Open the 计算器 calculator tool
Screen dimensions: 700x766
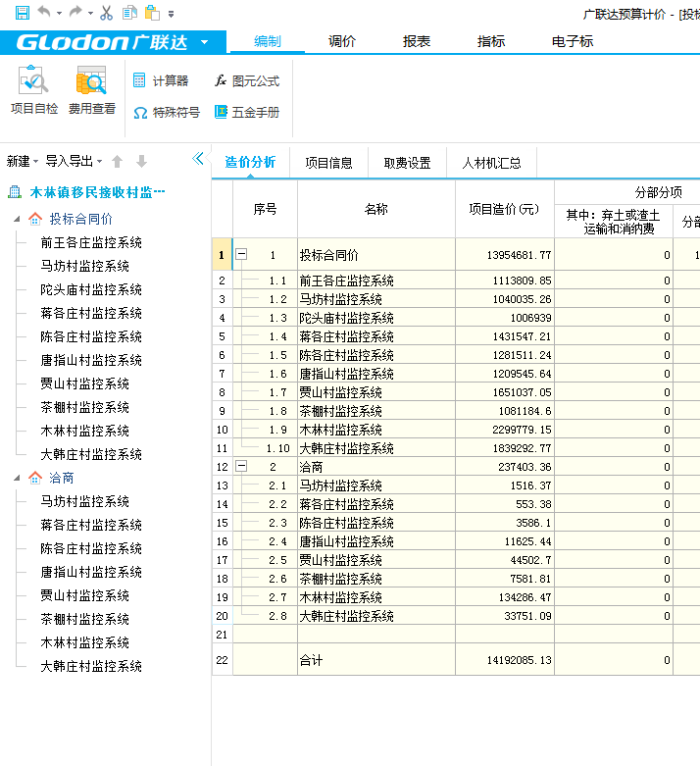click(161, 80)
